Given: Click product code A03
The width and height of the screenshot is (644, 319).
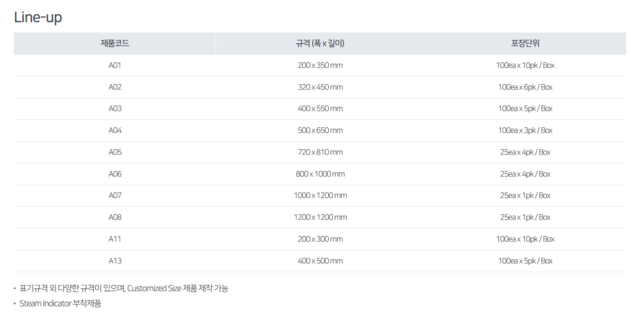Looking at the screenshot, I should (115, 109).
